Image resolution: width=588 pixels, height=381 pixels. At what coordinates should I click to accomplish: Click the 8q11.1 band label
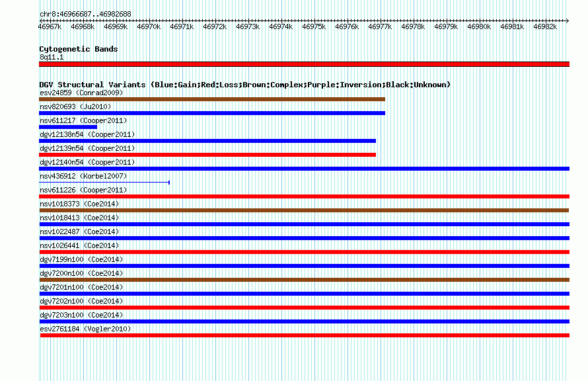pos(52,57)
